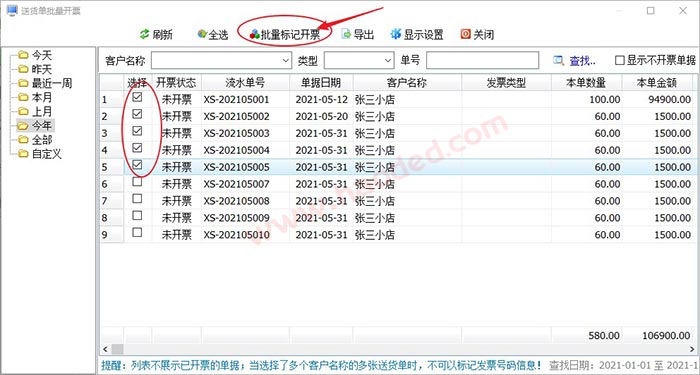Open the 类型 dropdown
This screenshot has width=700, height=375.
pos(388,60)
